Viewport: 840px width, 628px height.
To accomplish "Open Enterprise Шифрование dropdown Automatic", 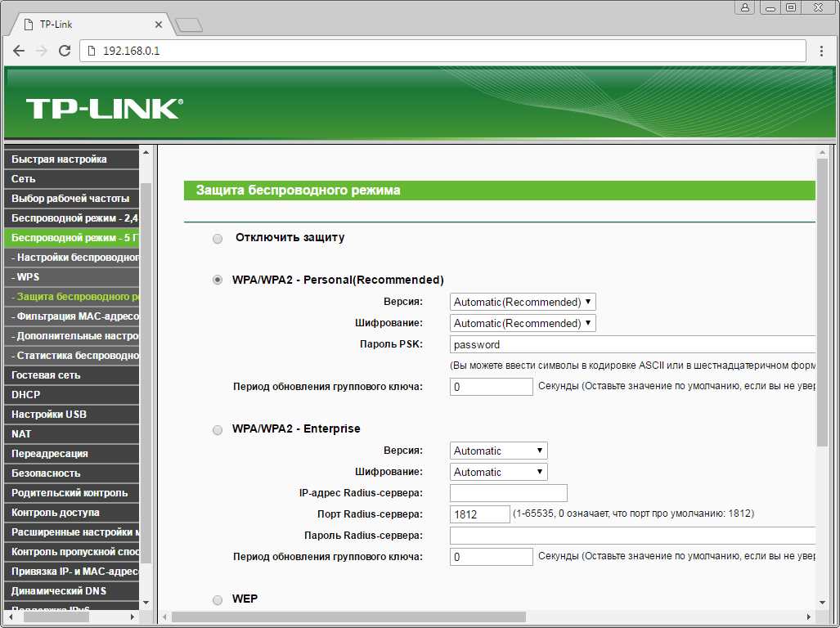I will click(498, 472).
